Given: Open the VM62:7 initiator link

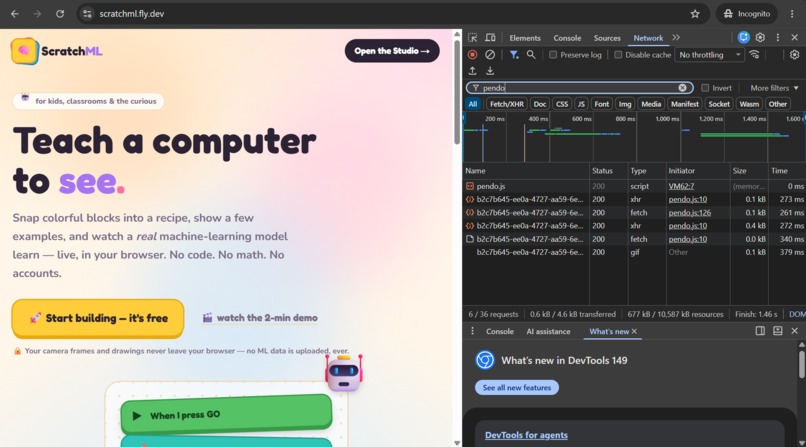Looking at the screenshot, I should click(681, 186).
